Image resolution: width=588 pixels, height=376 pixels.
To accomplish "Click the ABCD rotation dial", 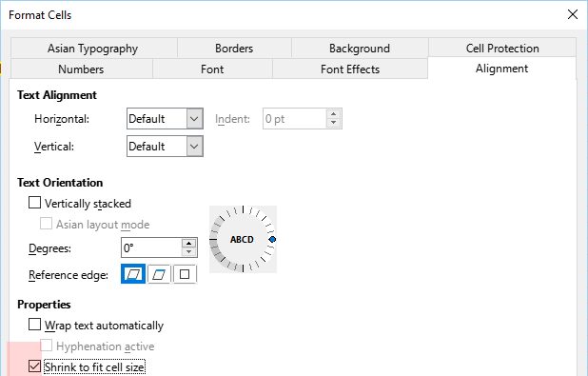I will coord(243,239).
